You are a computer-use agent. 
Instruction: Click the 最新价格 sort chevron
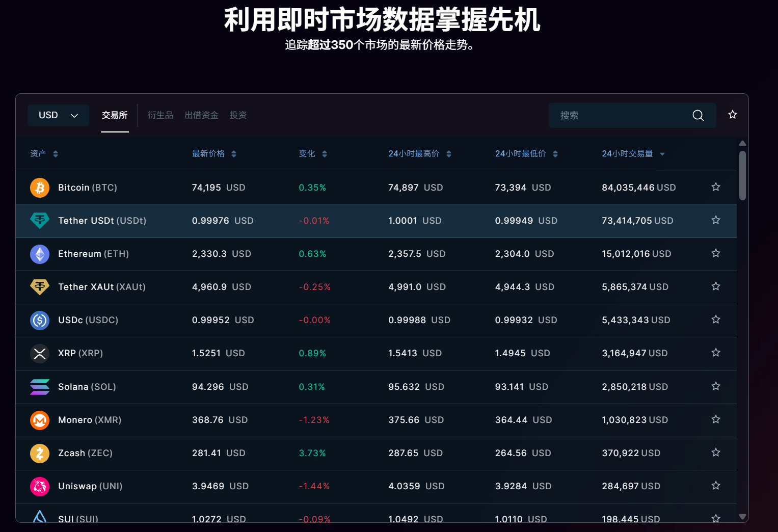(x=233, y=153)
